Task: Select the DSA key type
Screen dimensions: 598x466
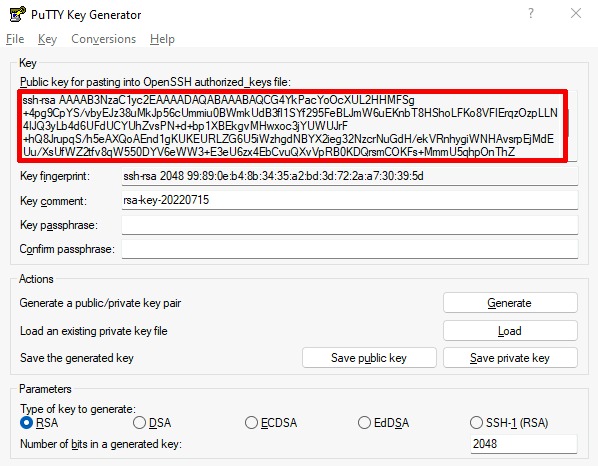Action: [x=152, y=423]
